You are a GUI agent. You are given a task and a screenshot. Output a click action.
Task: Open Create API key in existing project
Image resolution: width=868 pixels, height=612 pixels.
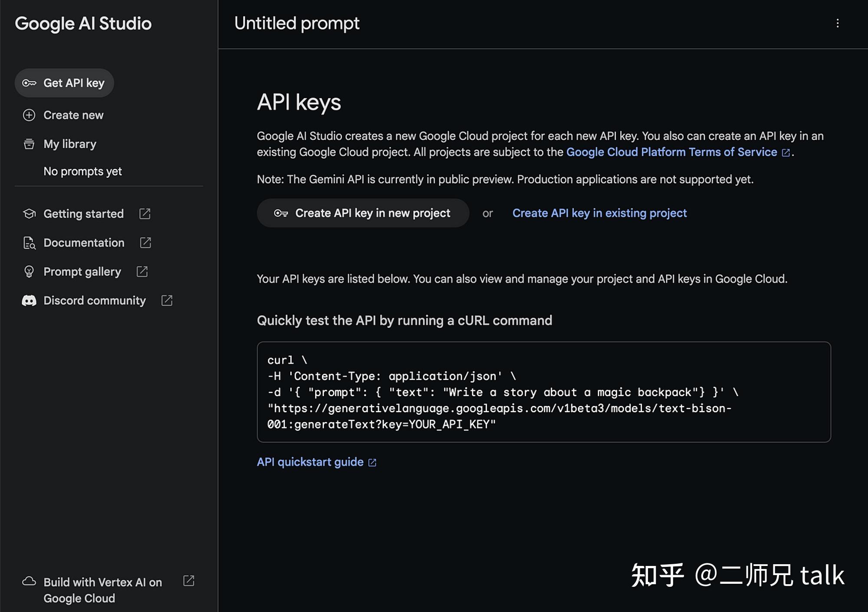point(599,213)
